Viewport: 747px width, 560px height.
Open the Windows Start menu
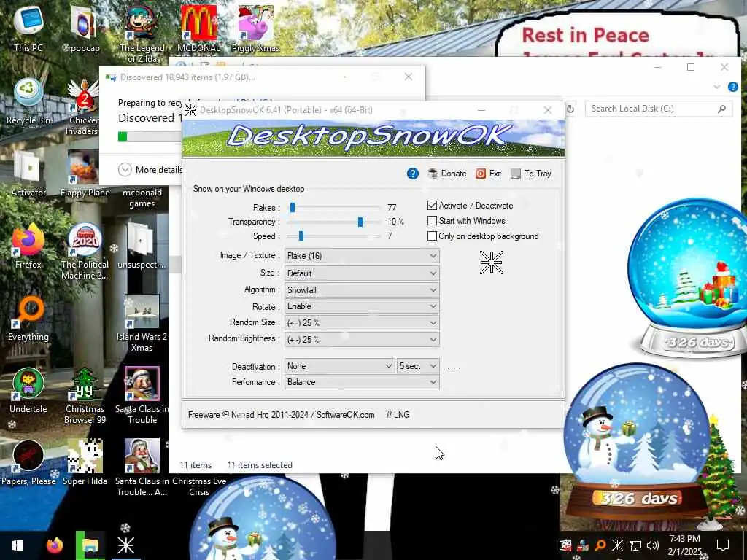18,545
